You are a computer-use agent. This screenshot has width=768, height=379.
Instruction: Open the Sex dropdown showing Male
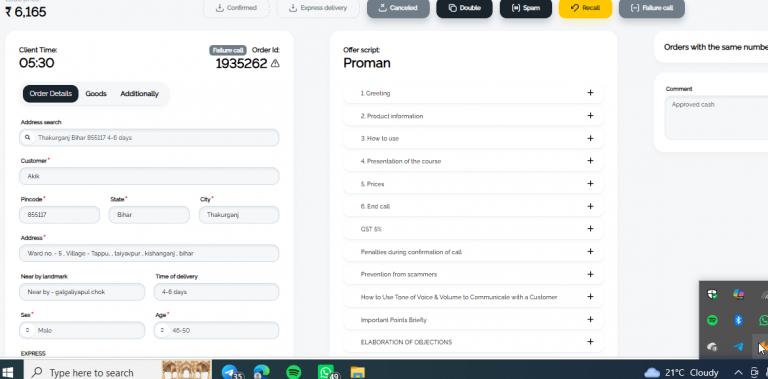[82, 331]
